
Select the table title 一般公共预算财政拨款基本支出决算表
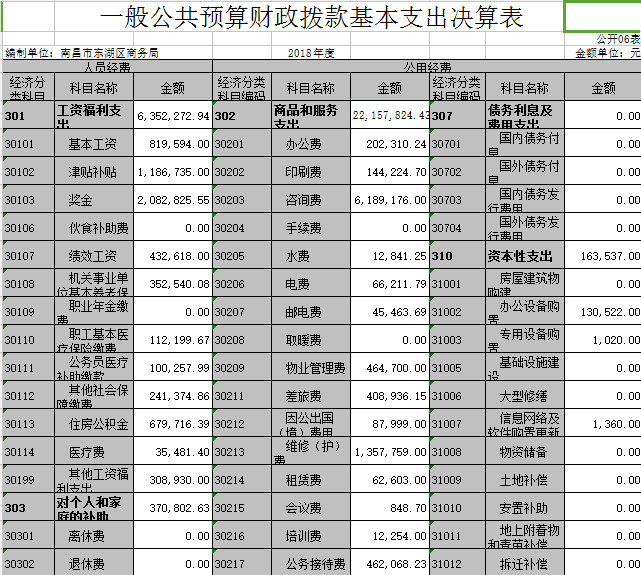(312, 17)
